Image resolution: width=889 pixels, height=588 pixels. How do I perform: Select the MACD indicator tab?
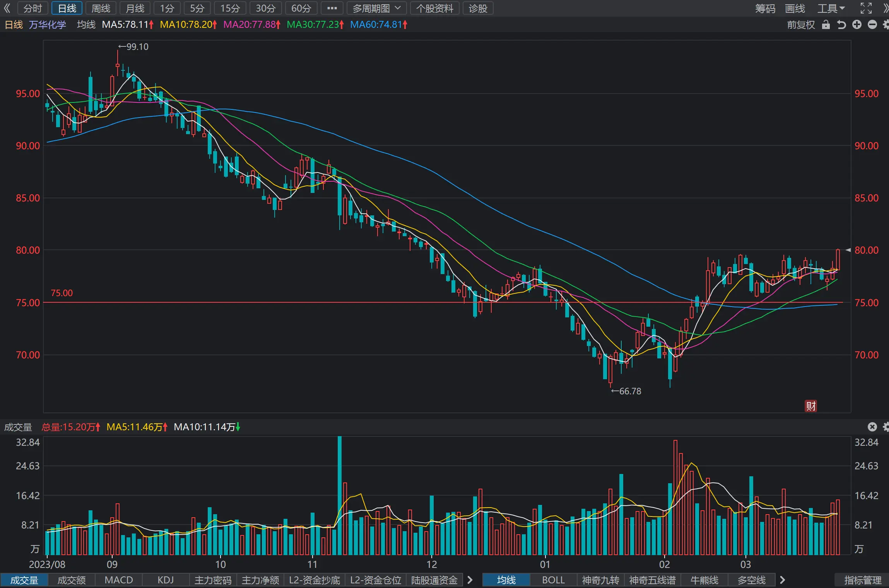tap(119, 580)
